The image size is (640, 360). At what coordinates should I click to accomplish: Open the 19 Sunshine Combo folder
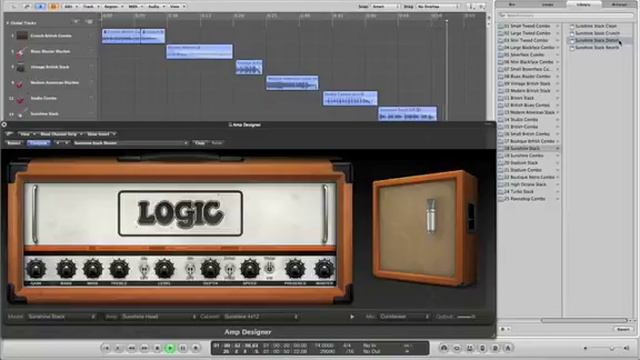coord(529,156)
